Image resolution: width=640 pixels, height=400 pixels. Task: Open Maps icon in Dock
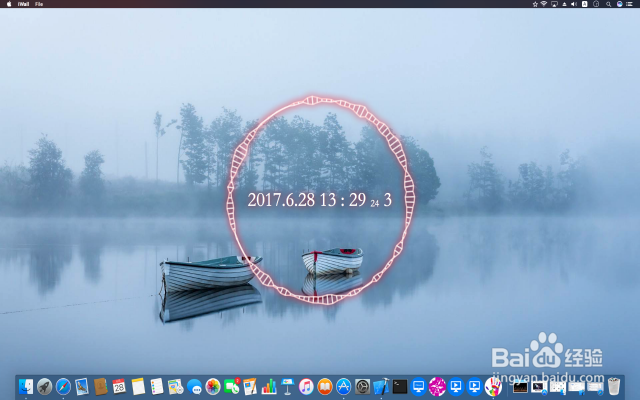tap(176, 386)
